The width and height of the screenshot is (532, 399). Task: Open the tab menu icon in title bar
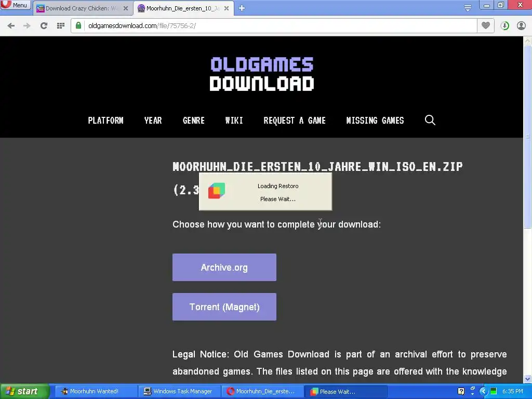(x=468, y=8)
